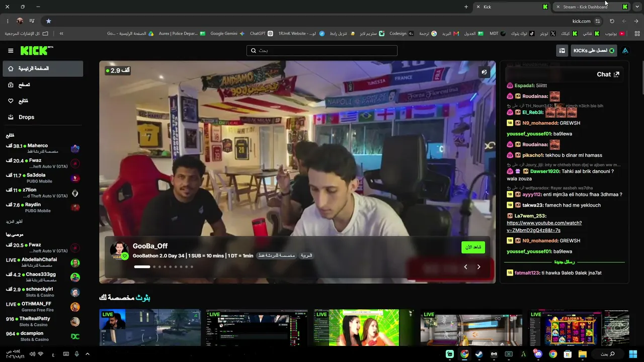Open the Drops sidebar item

pos(43,117)
